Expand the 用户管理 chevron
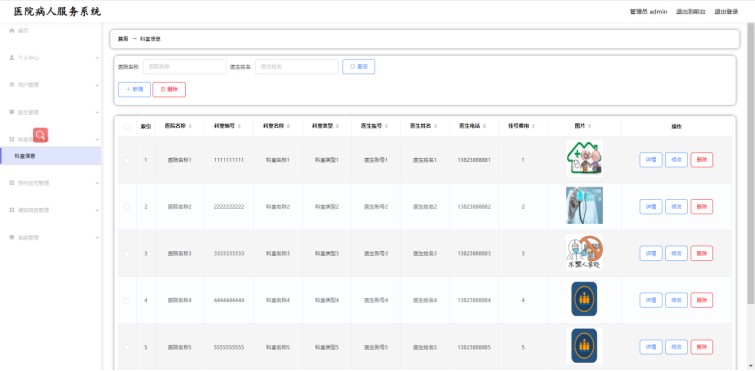Screen dimensions: 755x371 [97, 85]
